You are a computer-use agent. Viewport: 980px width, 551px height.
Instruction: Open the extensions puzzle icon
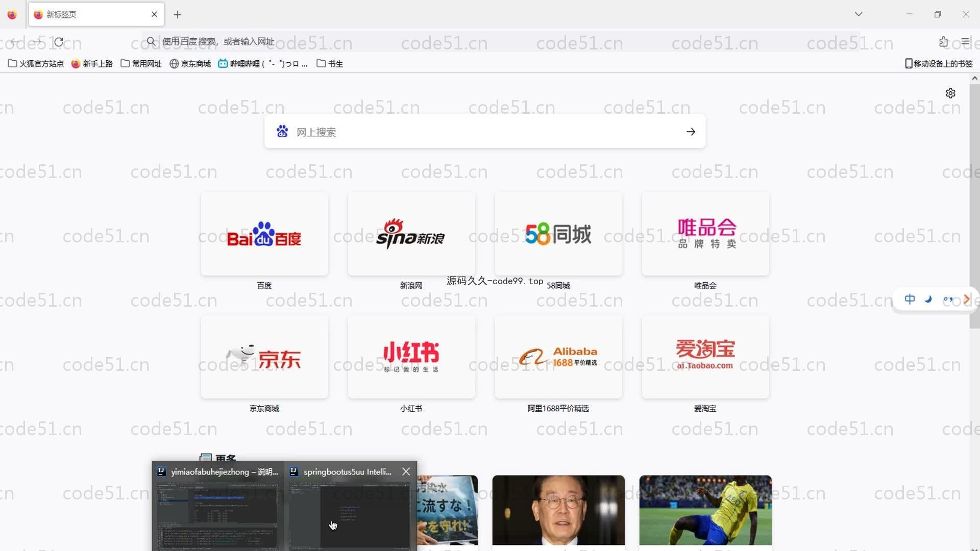point(943,42)
